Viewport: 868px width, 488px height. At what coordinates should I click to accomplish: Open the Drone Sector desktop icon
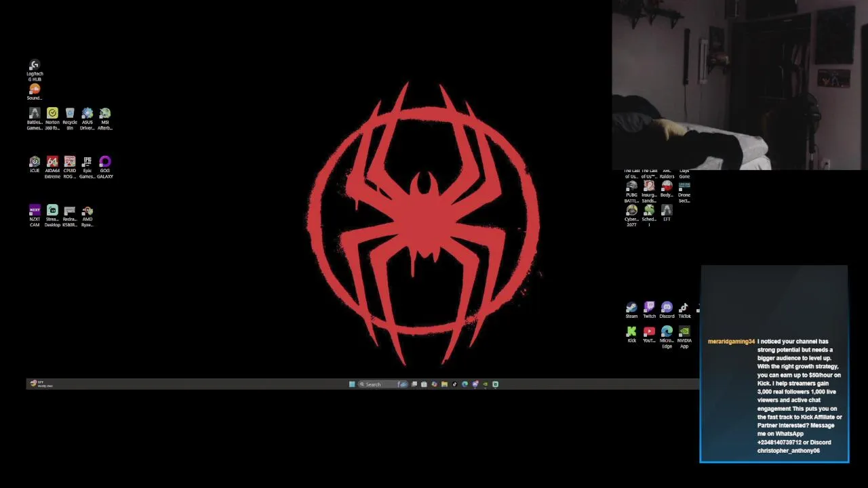coord(684,192)
